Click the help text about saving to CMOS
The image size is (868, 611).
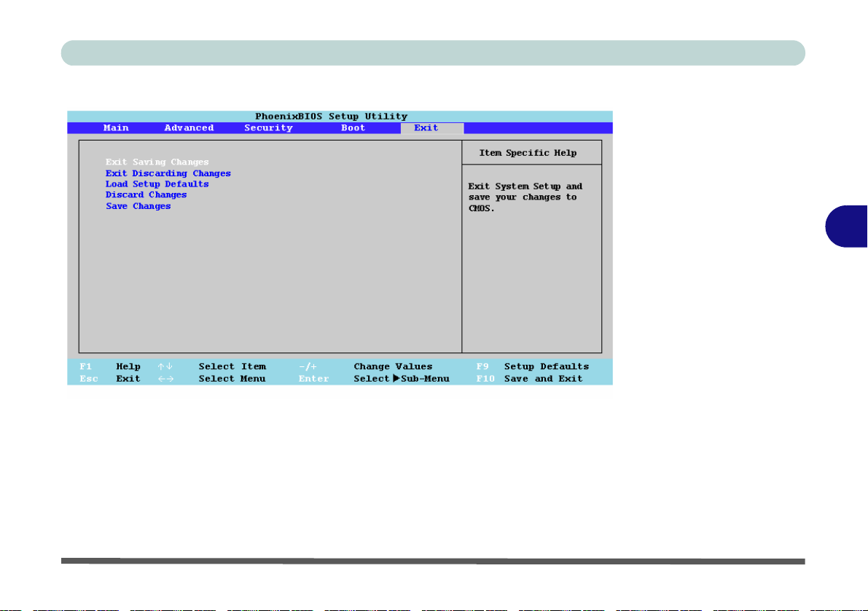(x=525, y=197)
